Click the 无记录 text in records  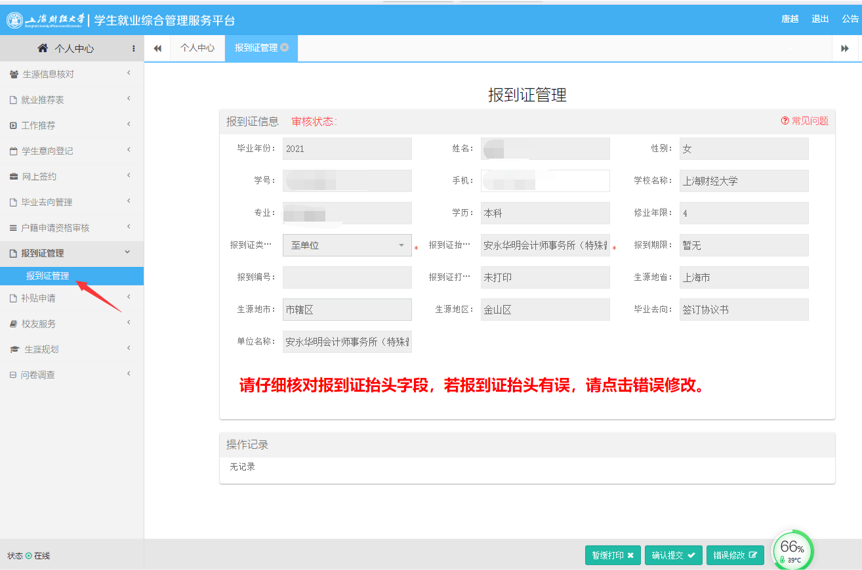242,467
